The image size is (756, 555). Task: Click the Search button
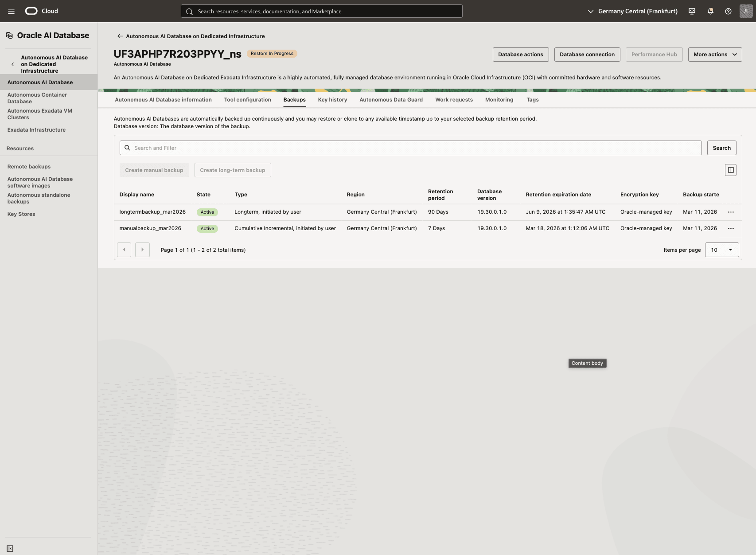click(721, 148)
